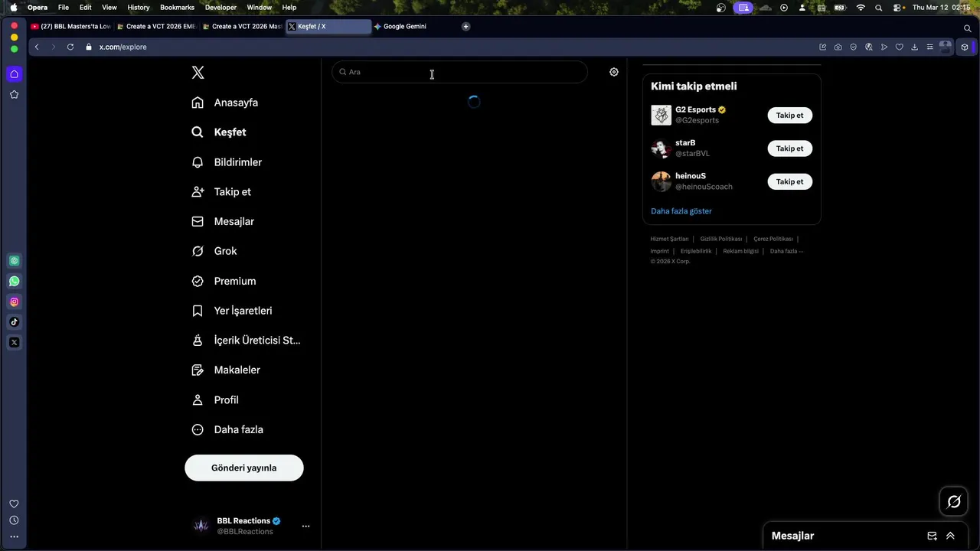Switch to Google Gemini tab

414,27
